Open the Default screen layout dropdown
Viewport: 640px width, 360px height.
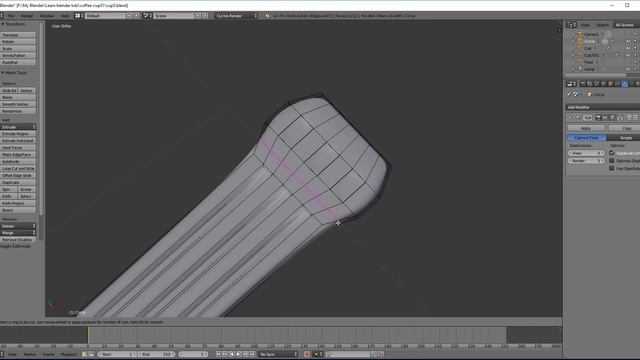(106, 16)
